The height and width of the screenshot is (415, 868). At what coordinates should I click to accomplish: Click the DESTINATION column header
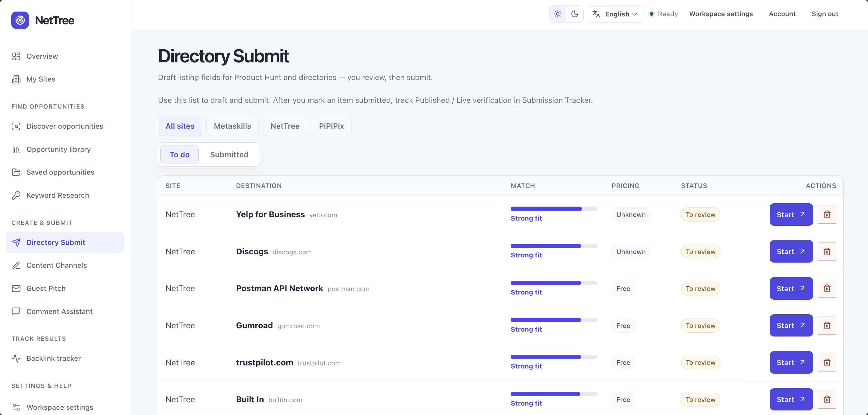click(259, 186)
